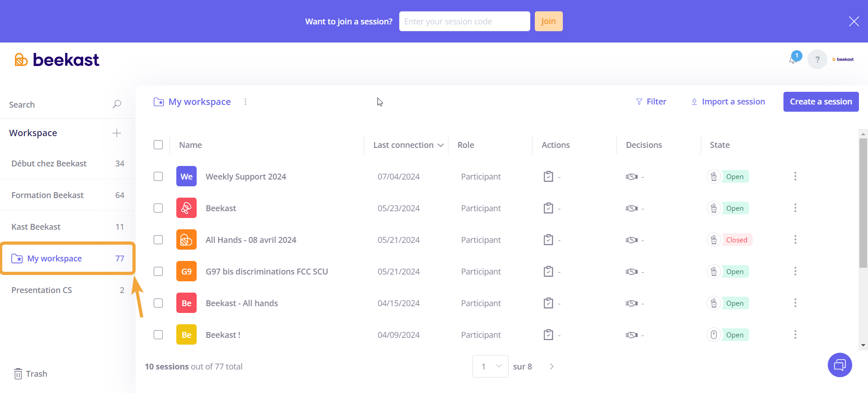Select All Hands - 08 avril checkbox
Viewport: 868px width, 393px height.
158,240
